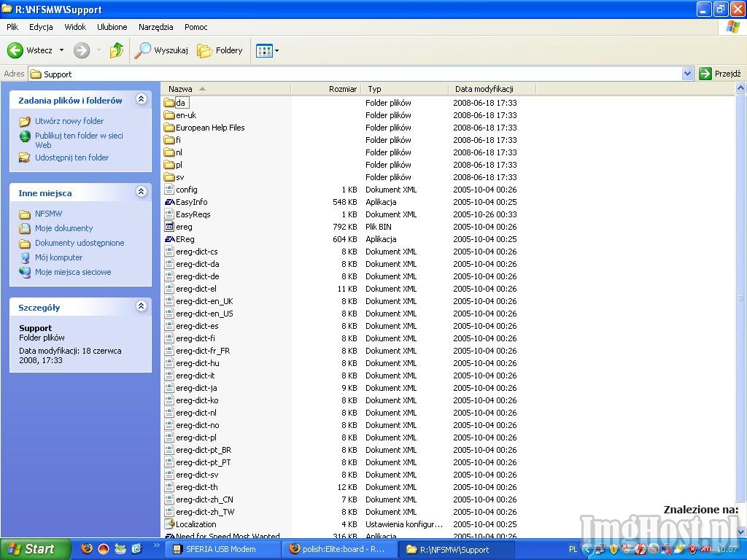Toggle the Foldery pane button

coord(220,50)
